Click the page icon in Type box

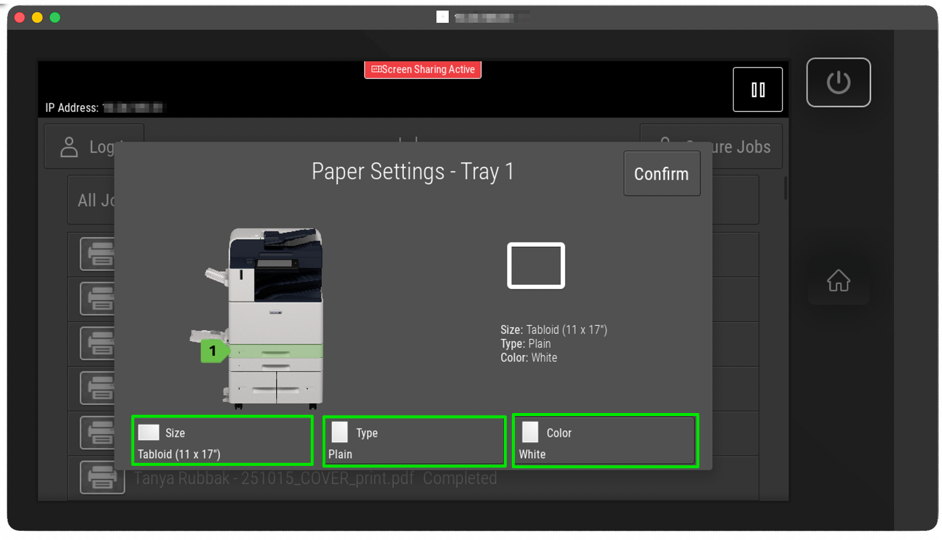[339, 432]
